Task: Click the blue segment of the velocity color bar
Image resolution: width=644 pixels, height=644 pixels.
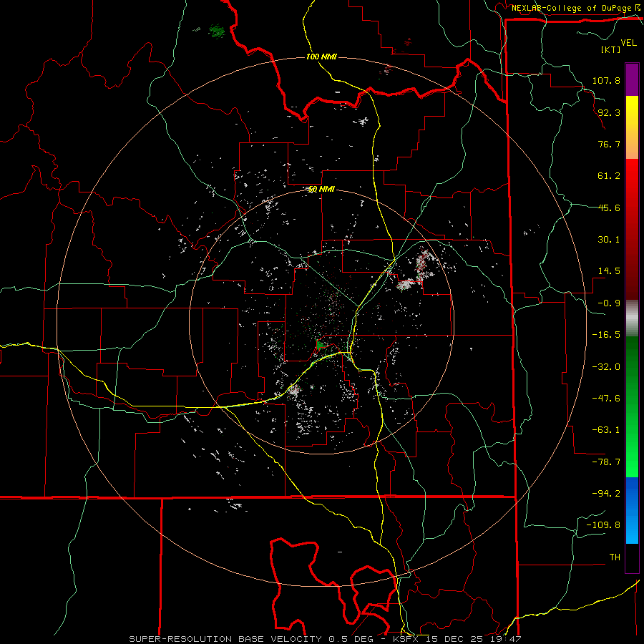Action: pos(632,510)
